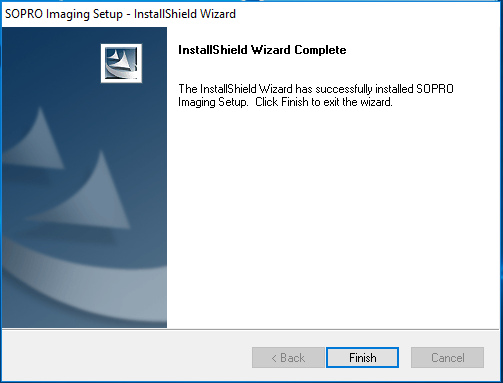This screenshot has width=503, height=383.
Task: Click the disabled Cancel button
Action: pyautogui.click(x=447, y=358)
